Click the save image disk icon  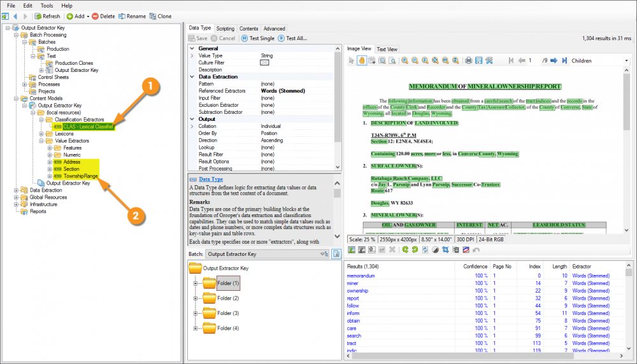tap(479, 60)
